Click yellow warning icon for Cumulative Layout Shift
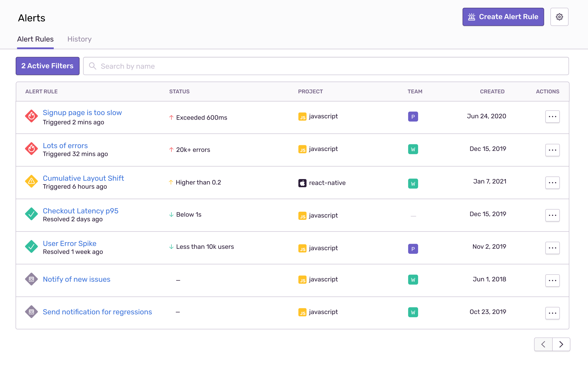This screenshot has width=588, height=369. coord(31,181)
